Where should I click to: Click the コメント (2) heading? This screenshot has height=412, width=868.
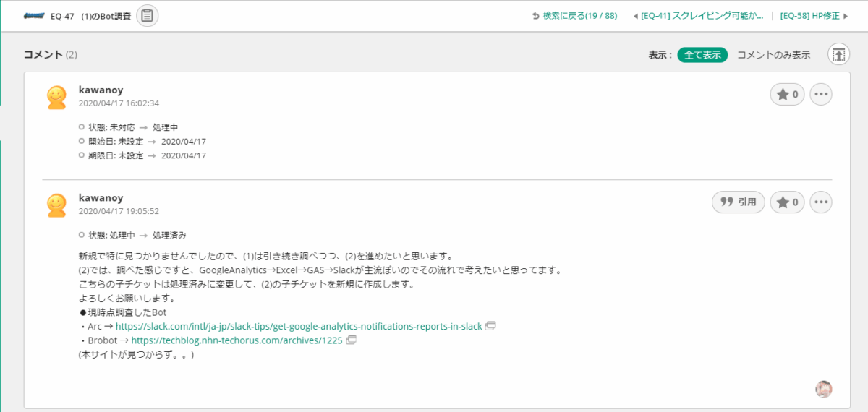point(51,55)
